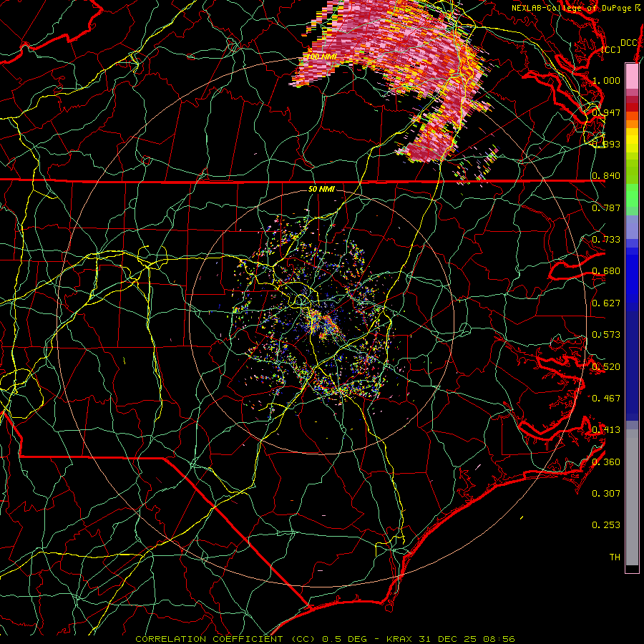The height and width of the screenshot is (644, 644).
Task: Select the 0.360 scale value
Action: coord(606,462)
